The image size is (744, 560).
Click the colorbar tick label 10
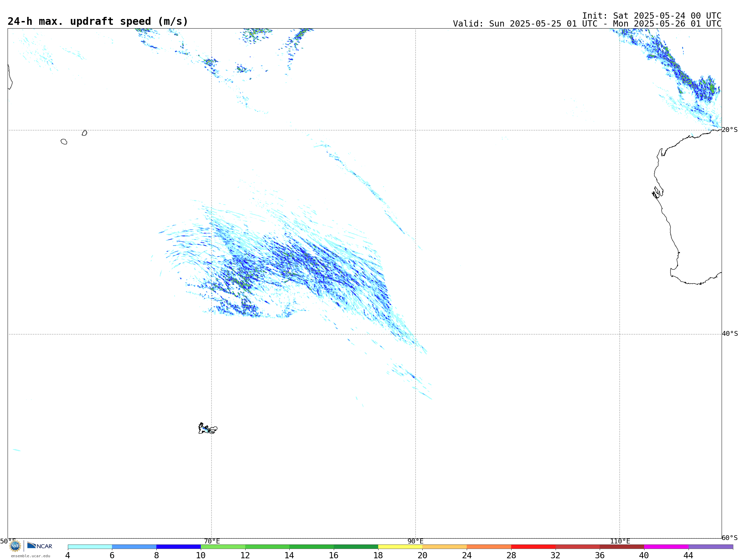coord(201,555)
